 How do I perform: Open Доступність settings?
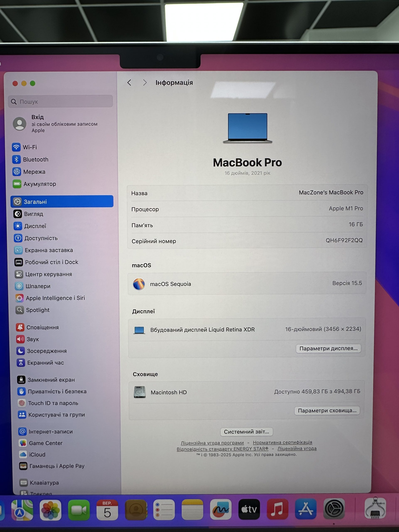(x=62, y=238)
